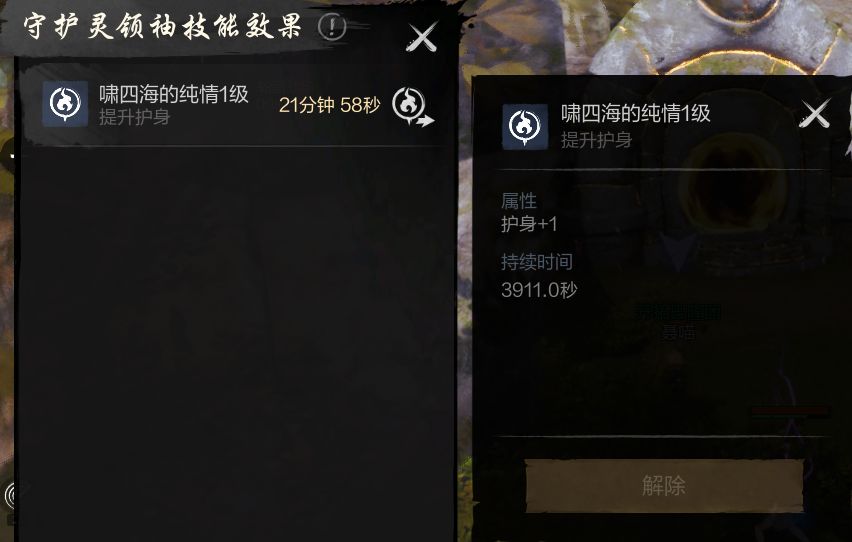Click the flame-with-arrow icon next to the timer
The width and height of the screenshot is (852, 542).
412,106
